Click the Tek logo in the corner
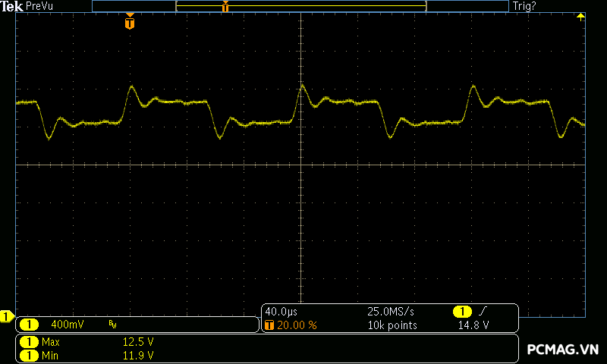The height and width of the screenshot is (364, 607). [12, 6]
